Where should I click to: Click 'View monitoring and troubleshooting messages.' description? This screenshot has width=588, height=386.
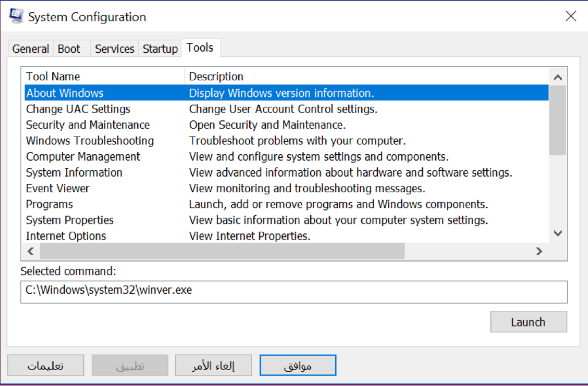click(x=307, y=188)
